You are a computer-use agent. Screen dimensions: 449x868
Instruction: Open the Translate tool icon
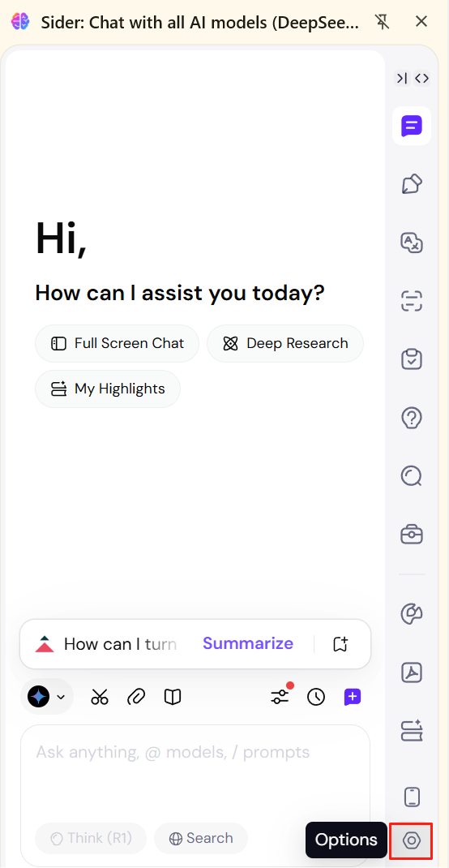[x=412, y=243]
